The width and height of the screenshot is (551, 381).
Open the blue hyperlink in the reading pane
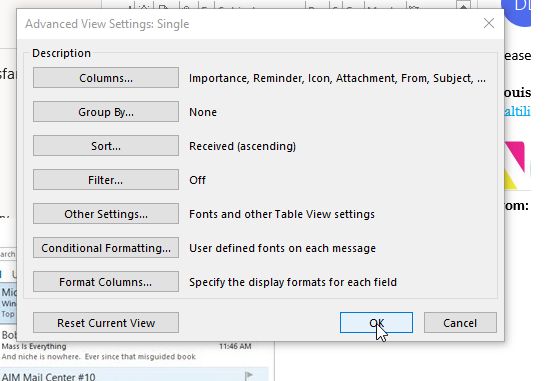tap(517, 111)
